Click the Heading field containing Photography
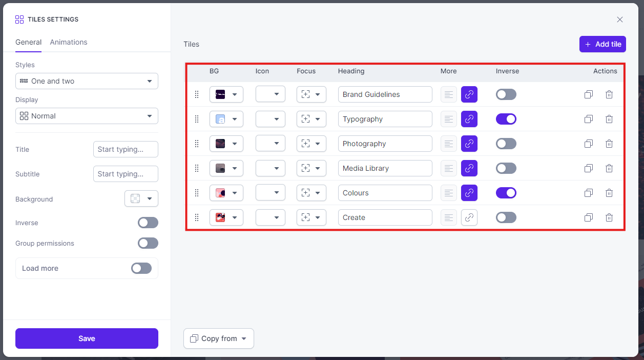 click(385, 144)
